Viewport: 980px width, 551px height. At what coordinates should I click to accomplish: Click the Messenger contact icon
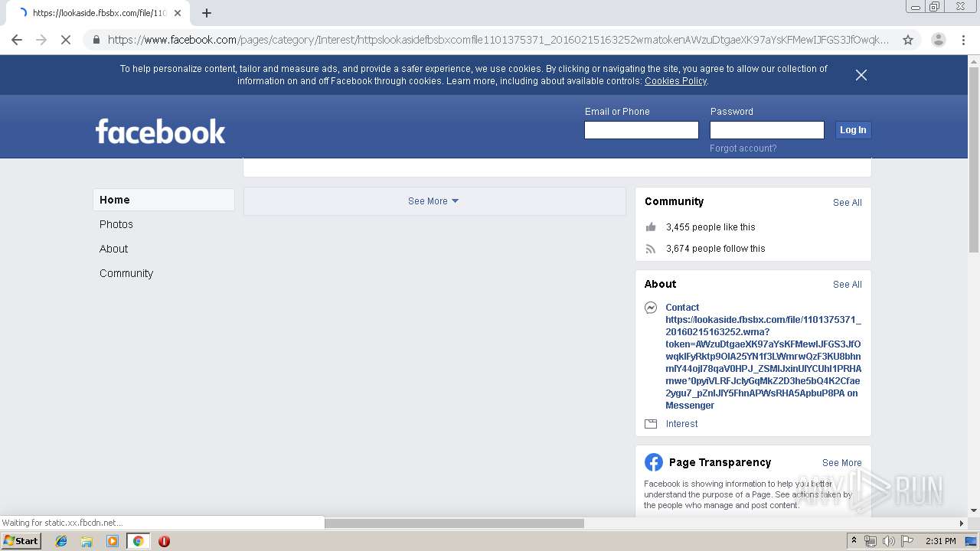pyautogui.click(x=651, y=308)
